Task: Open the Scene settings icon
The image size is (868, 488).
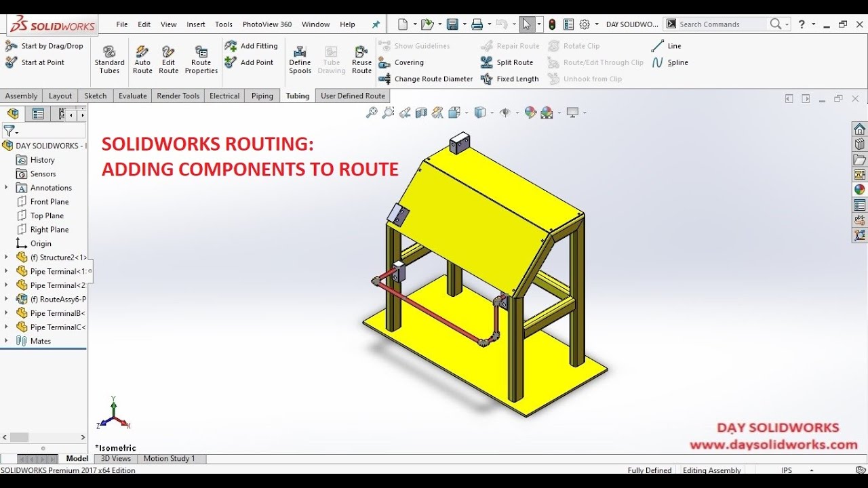Action: pos(547,113)
